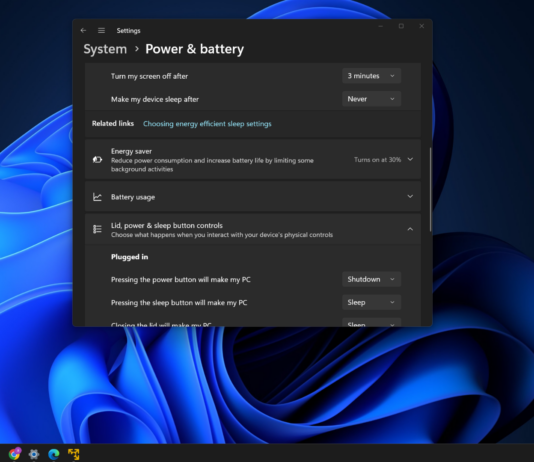
Task: Click the Lid, power & sleep controls icon
Action: click(97, 229)
